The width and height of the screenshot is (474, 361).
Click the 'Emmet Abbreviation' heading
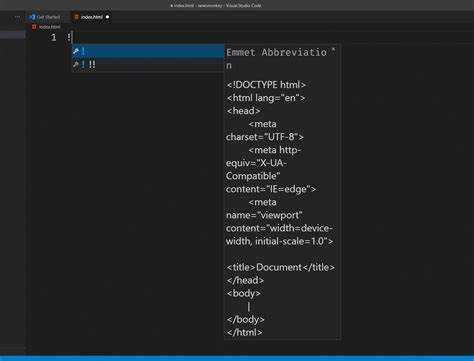277,58
